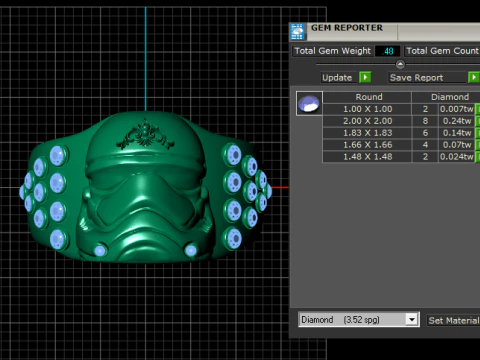
Task: Click the count 6 cell for 1.83 gems
Action: click(425, 133)
